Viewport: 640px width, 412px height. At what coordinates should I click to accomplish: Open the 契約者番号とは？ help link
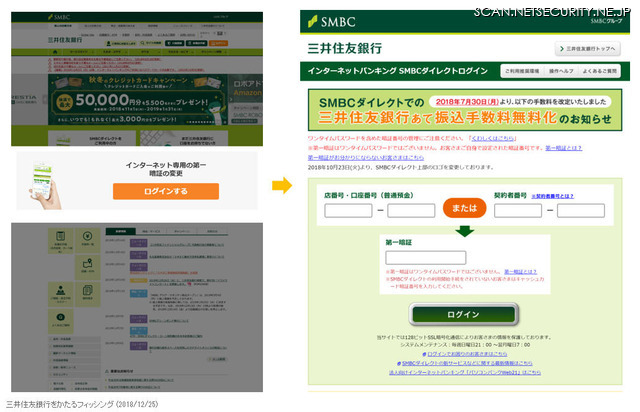coord(552,196)
